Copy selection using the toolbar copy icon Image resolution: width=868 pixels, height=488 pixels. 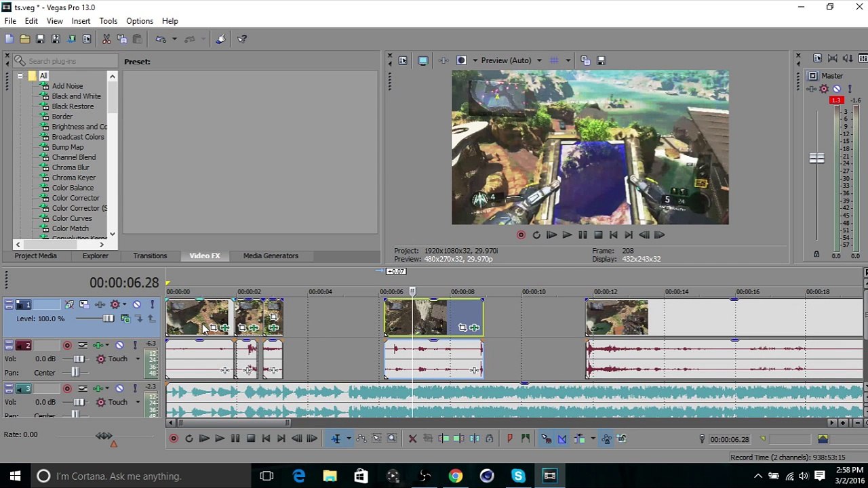pos(121,39)
